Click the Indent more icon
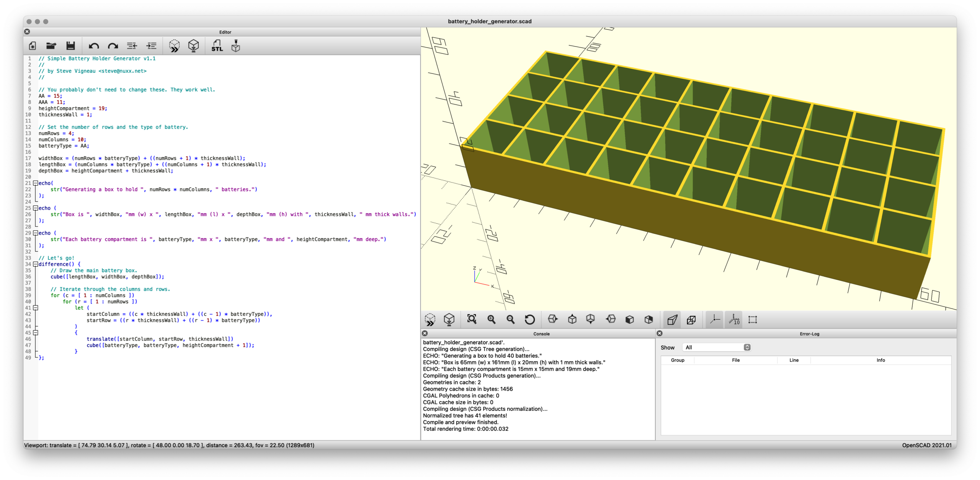Image resolution: width=980 pixels, height=480 pixels. [x=151, y=46]
